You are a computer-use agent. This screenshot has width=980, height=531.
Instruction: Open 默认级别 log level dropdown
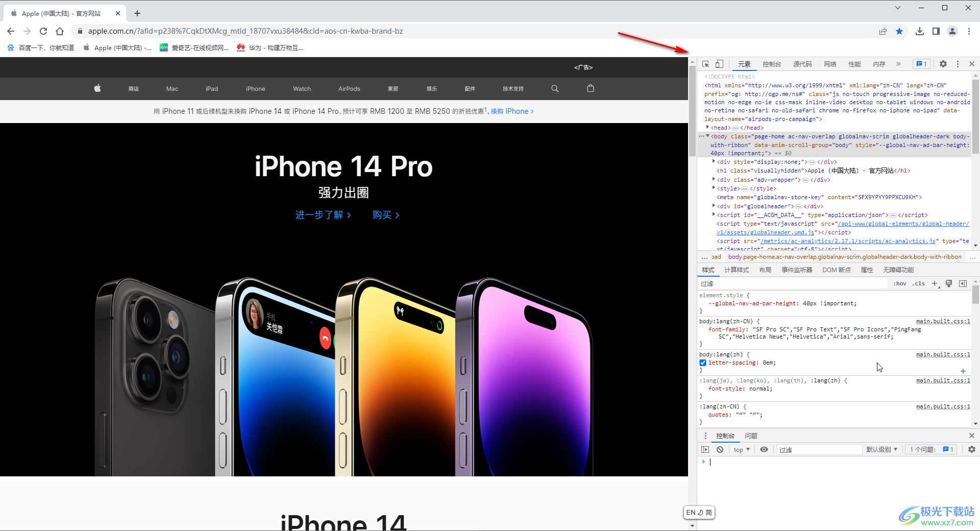tap(881, 449)
